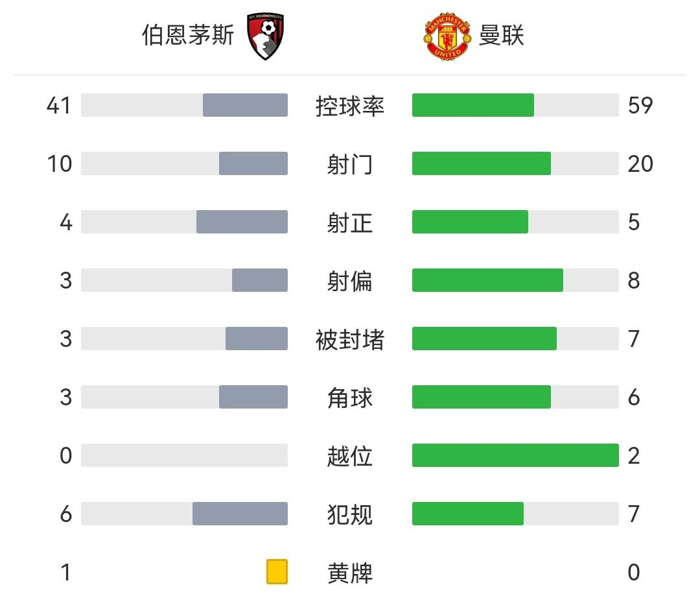Click Bournemouth's gray 控球率 bar
Screen dimensions: 700x596
click(x=245, y=105)
